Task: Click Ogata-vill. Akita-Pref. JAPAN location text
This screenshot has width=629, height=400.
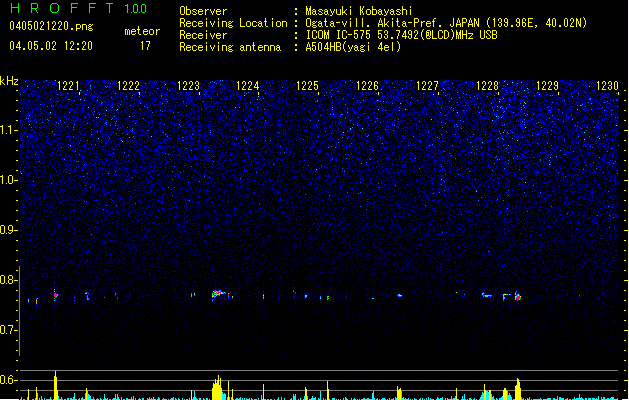Action: tap(446, 23)
